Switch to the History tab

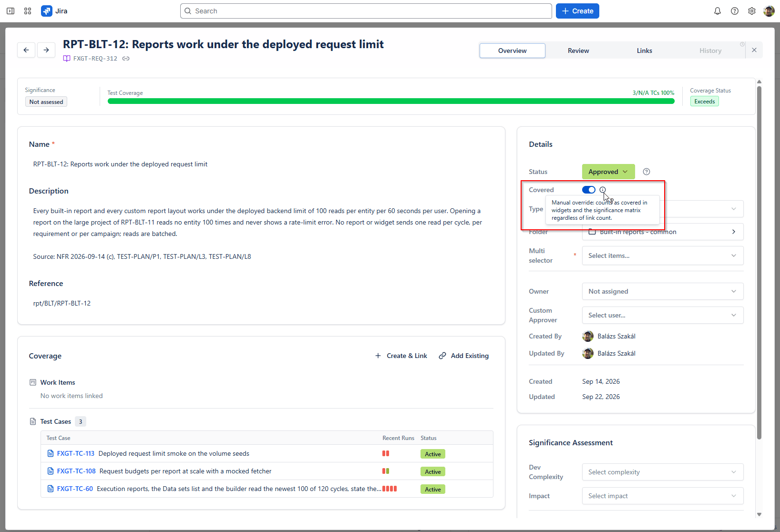pyautogui.click(x=710, y=51)
